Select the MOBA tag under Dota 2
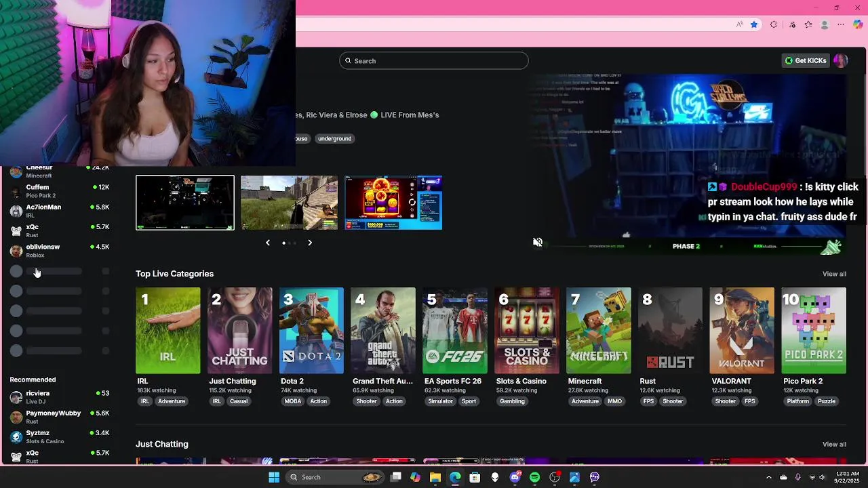This screenshot has width=868, height=488. click(x=293, y=401)
